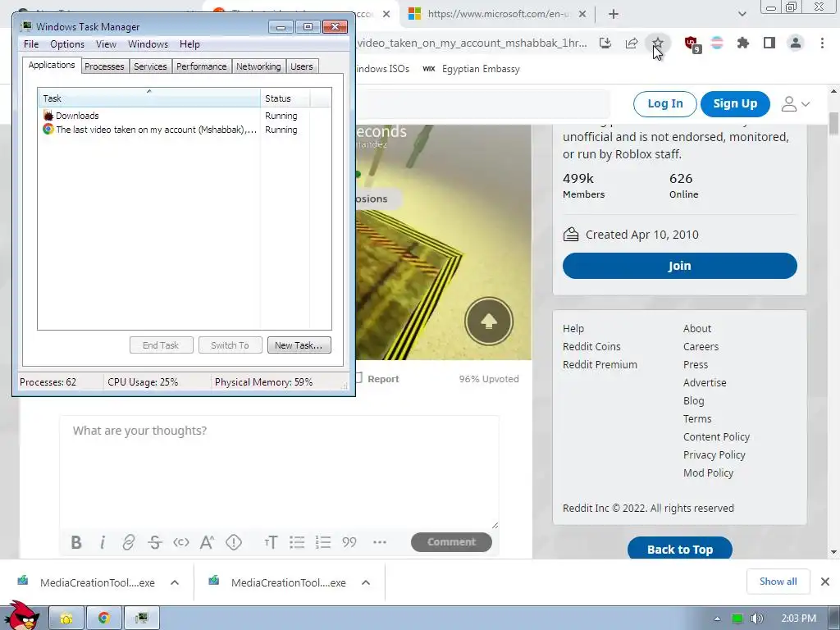Screen dimensions: 840x630
Task: Show more formatting options ellipsis
Action: point(380,542)
